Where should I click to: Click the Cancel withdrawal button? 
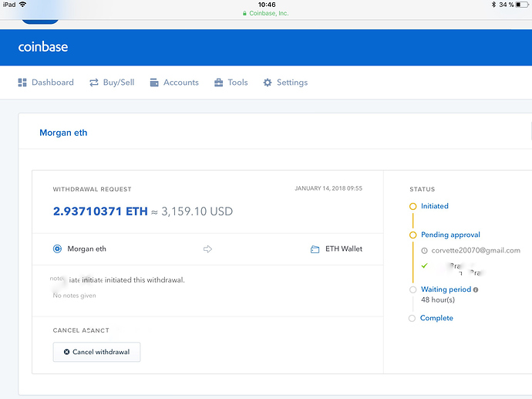click(96, 352)
